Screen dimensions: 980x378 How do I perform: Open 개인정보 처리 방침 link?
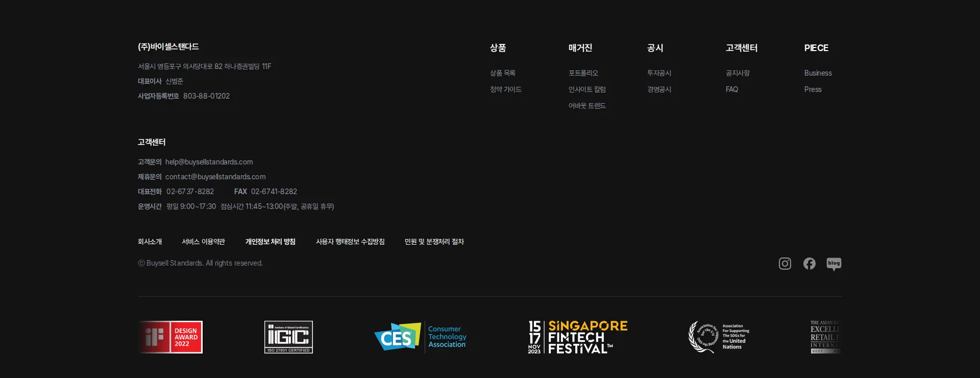(270, 242)
